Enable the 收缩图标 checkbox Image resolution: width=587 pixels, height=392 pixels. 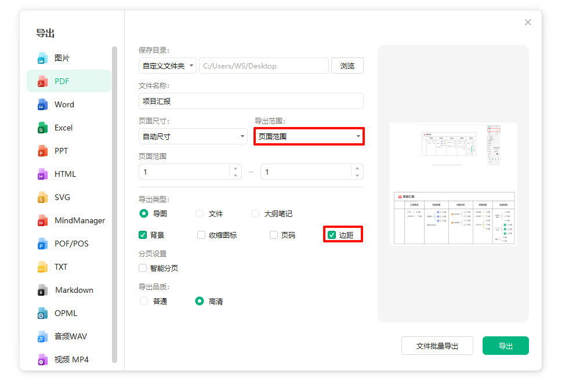(x=201, y=235)
